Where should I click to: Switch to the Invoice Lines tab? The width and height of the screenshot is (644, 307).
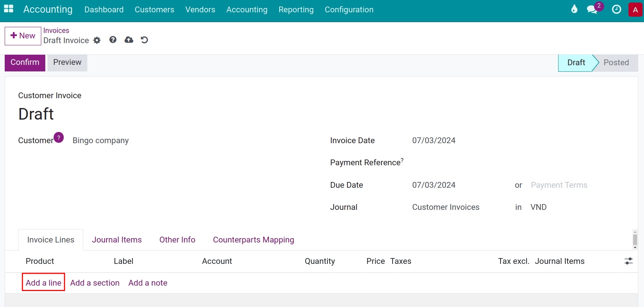click(51, 240)
